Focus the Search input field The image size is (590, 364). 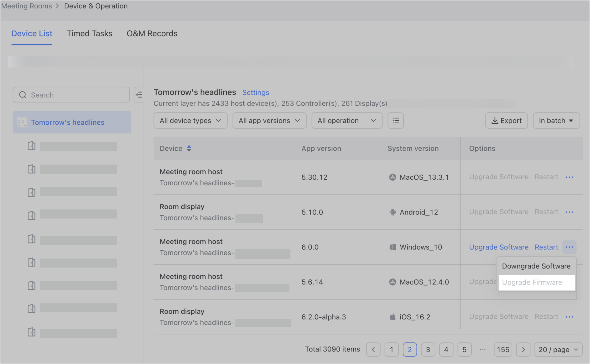pos(71,95)
